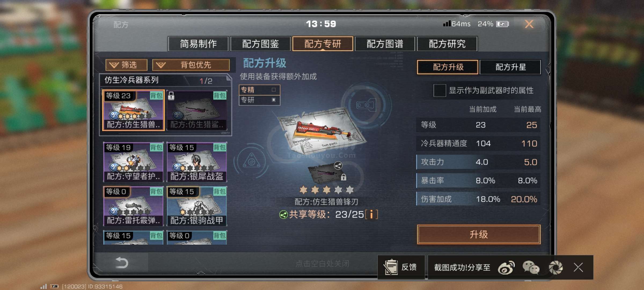The height and width of the screenshot is (290, 644).
Task: Open the 简易制作 tab
Action: pos(198,44)
